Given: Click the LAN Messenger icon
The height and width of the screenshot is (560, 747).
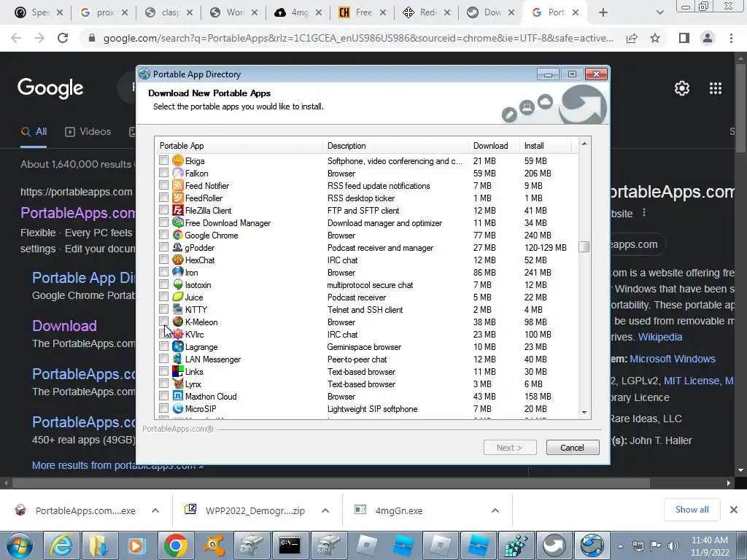Looking at the screenshot, I should 178,359.
